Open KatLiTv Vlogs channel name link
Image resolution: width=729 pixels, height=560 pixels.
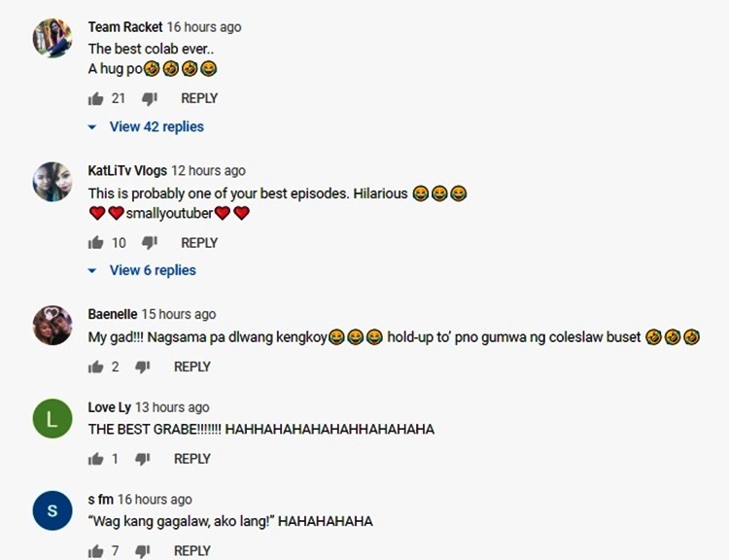click(127, 171)
